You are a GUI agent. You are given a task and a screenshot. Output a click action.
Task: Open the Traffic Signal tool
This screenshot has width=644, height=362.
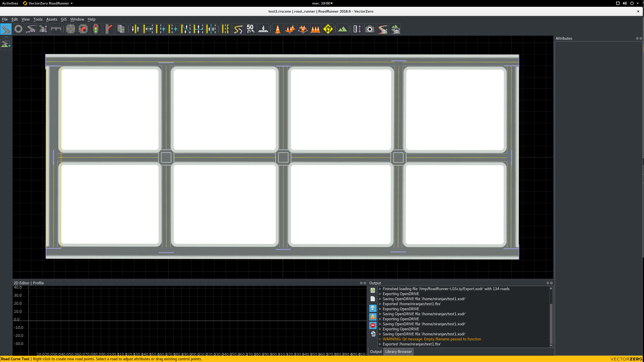tap(96, 29)
